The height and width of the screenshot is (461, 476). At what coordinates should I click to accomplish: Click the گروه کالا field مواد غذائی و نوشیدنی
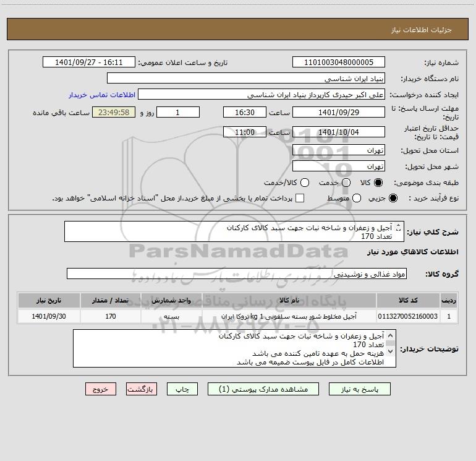237,274
